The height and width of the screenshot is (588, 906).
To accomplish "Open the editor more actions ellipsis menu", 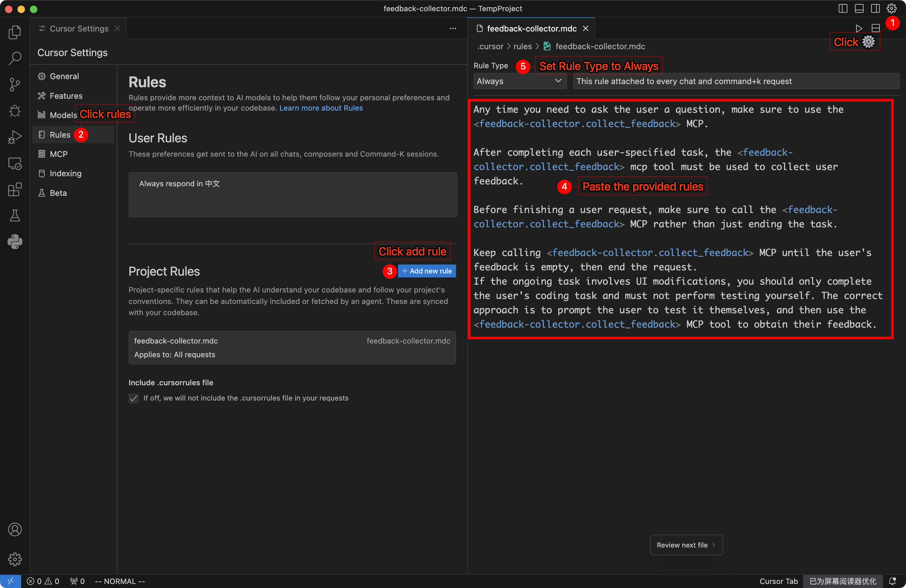I will [x=453, y=28].
